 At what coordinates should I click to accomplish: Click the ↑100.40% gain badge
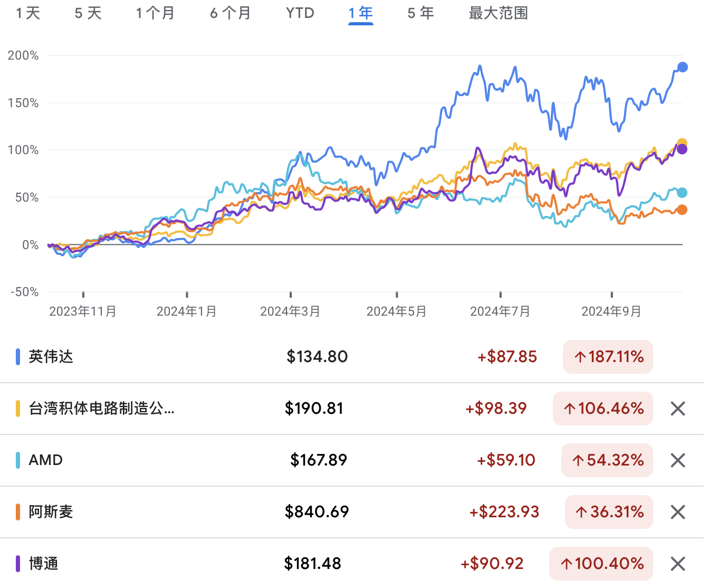pyautogui.click(x=601, y=564)
